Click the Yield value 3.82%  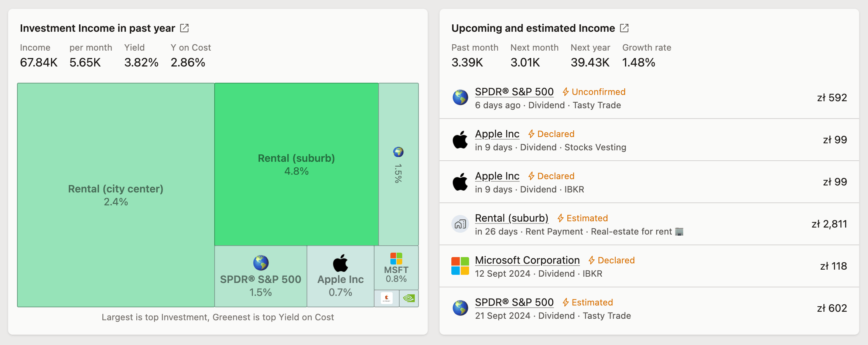point(141,62)
